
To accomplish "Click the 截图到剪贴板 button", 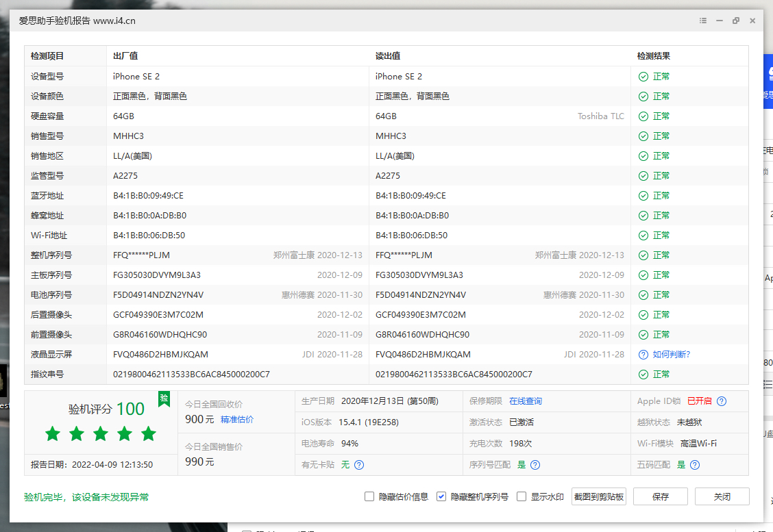I will (x=597, y=496).
